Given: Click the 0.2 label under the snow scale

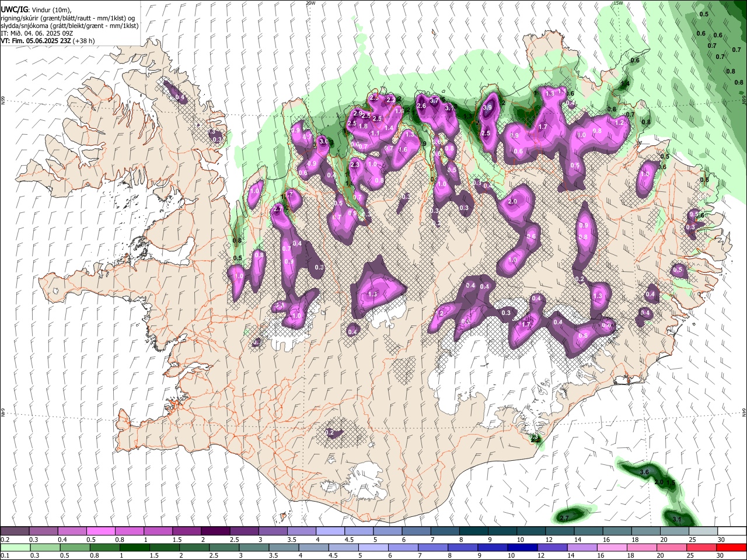Looking at the screenshot, I should click(x=5, y=540).
